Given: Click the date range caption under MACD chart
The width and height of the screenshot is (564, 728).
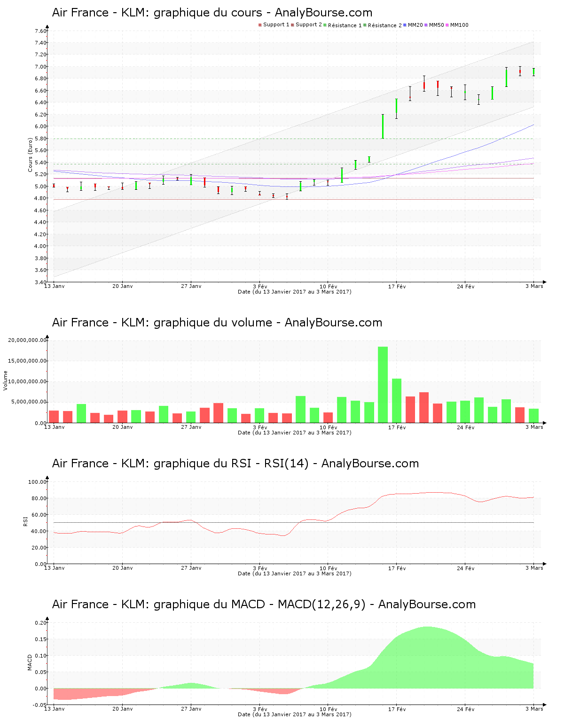Looking at the screenshot, I should tap(295, 714).
